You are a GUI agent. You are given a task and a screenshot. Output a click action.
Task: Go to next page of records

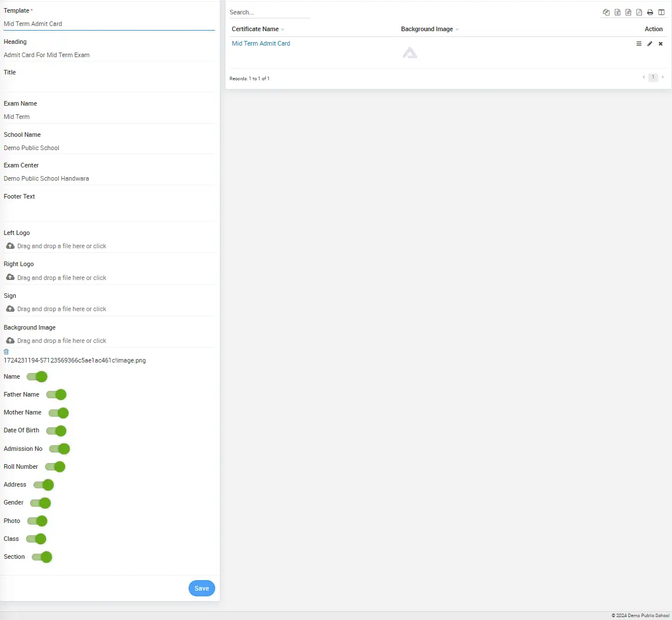(x=662, y=77)
